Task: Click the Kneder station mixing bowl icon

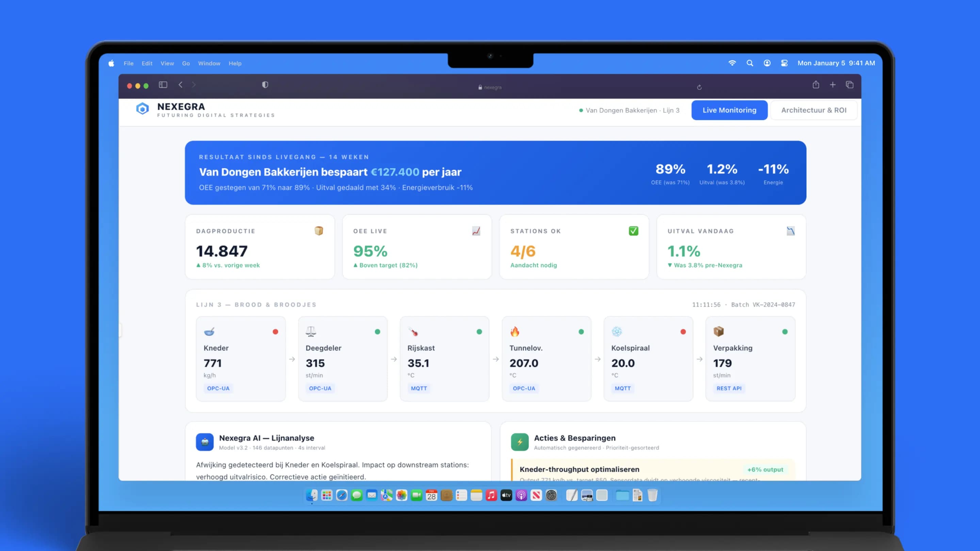Action: (x=209, y=332)
